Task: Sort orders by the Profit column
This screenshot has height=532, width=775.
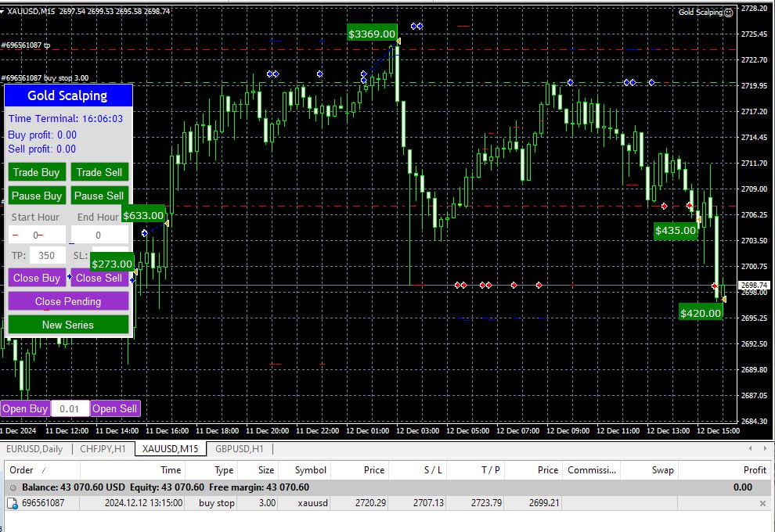Action: coord(723,470)
